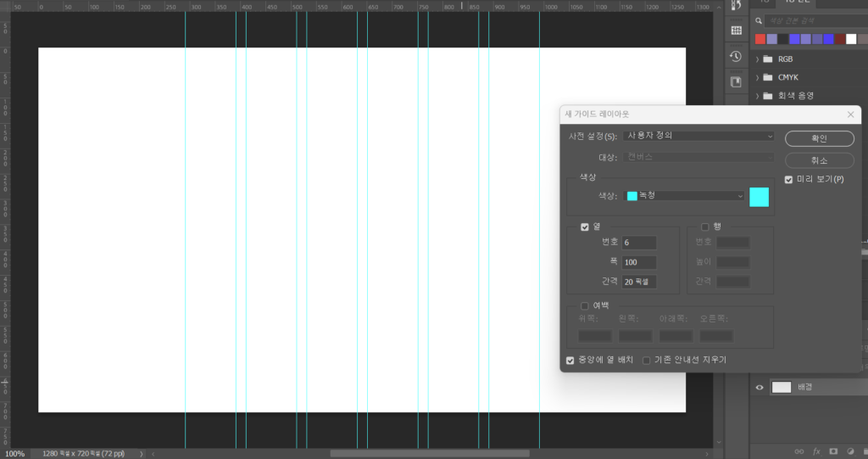Enable the 행 (rows) checkbox
The image size is (868, 459).
704,227
